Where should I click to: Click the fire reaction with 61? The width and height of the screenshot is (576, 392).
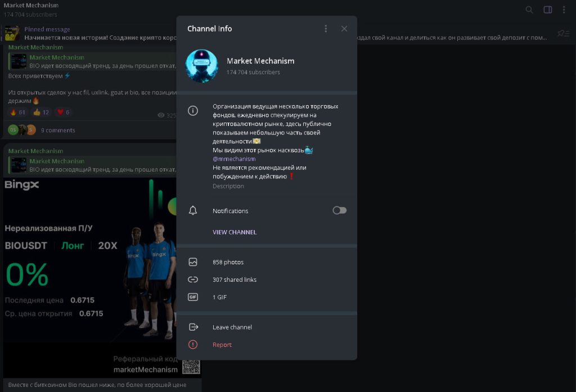18,112
